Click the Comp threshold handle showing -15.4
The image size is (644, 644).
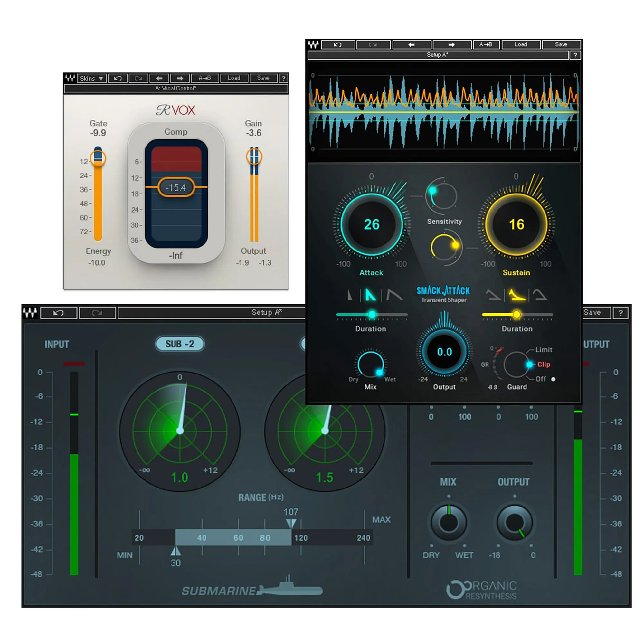pos(176,187)
